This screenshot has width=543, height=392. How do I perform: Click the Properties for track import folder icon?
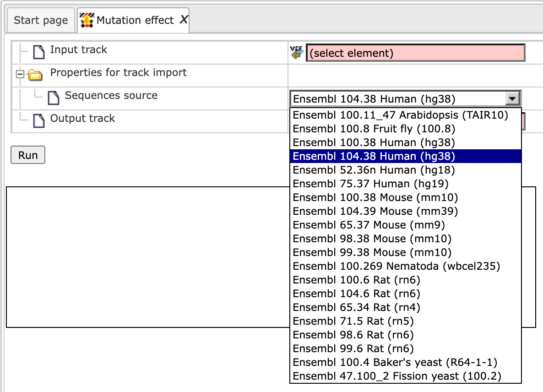pos(35,75)
